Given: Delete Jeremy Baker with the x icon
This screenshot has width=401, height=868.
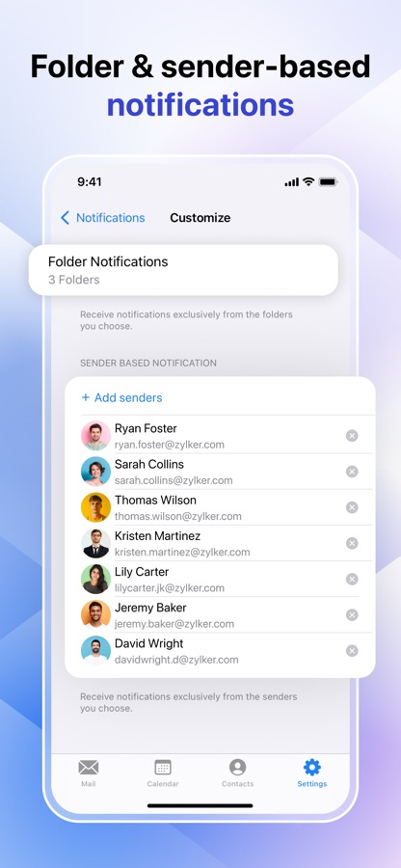Looking at the screenshot, I should [x=352, y=615].
